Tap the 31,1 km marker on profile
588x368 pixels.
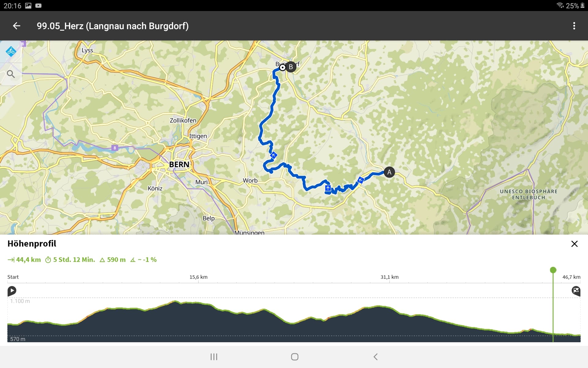[x=390, y=277]
